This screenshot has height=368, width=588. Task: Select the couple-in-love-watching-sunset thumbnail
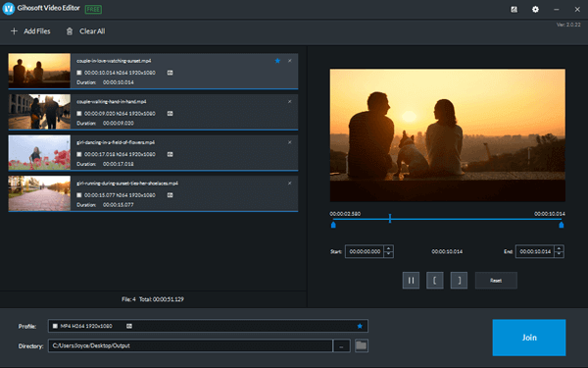(x=39, y=71)
